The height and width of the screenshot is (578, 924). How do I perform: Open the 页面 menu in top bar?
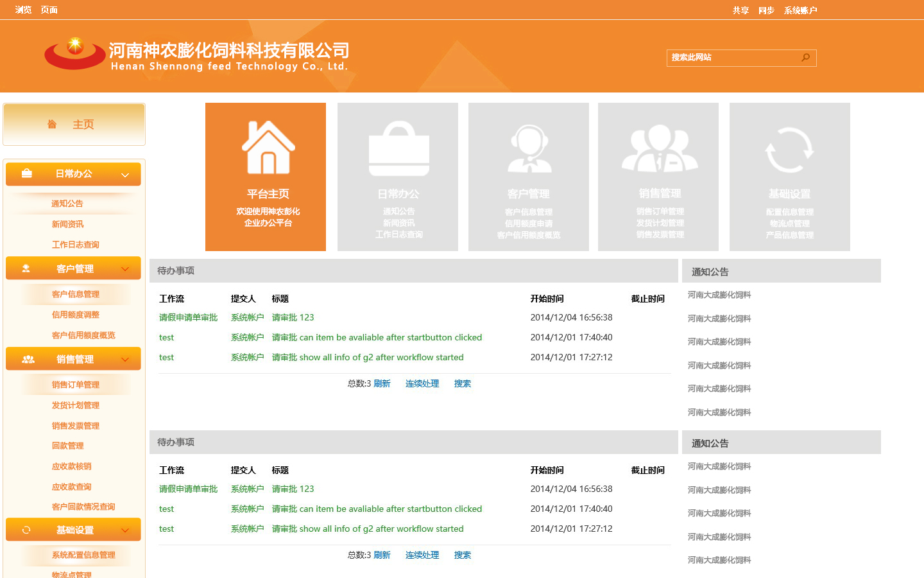tap(49, 10)
